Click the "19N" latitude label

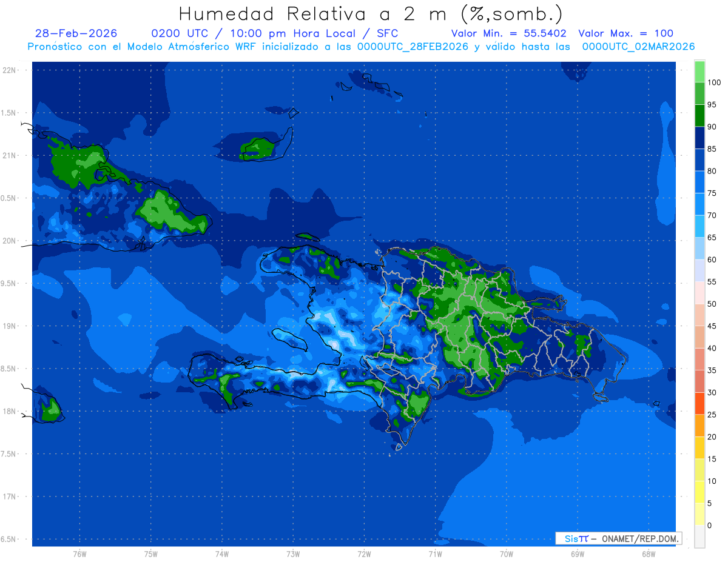pyautogui.click(x=8, y=326)
